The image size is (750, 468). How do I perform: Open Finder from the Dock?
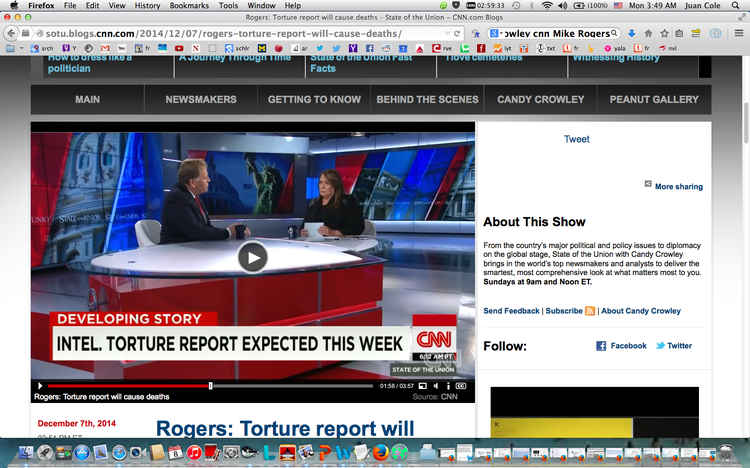26,452
